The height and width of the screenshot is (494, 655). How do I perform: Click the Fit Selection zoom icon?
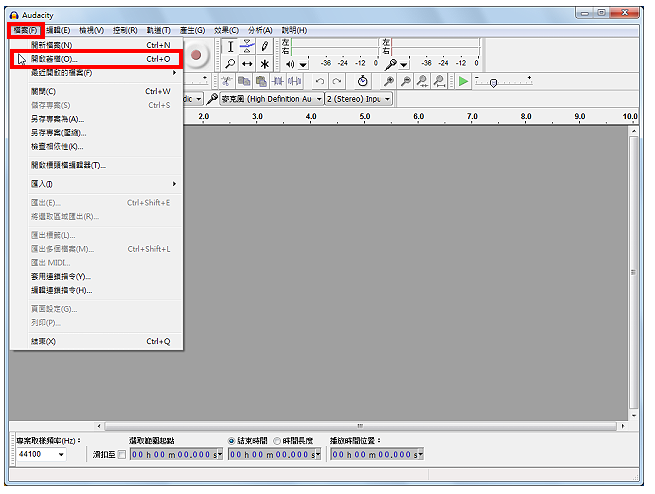[422, 81]
